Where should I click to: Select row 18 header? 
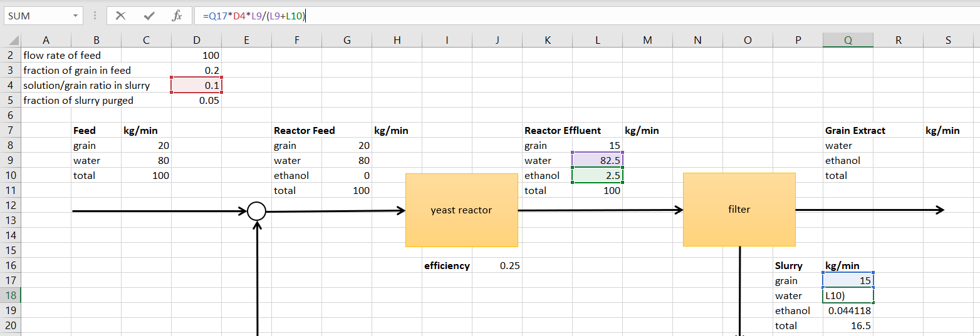tap(11, 296)
